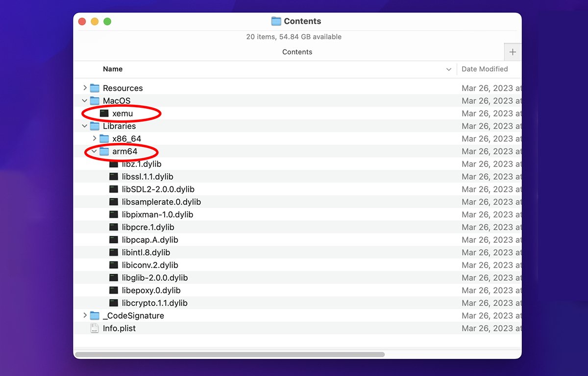Click the libglib-2.0.0.dylib file icon
This screenshot has height=376, width=588.
pyautogui.click(x=114, y=278)
